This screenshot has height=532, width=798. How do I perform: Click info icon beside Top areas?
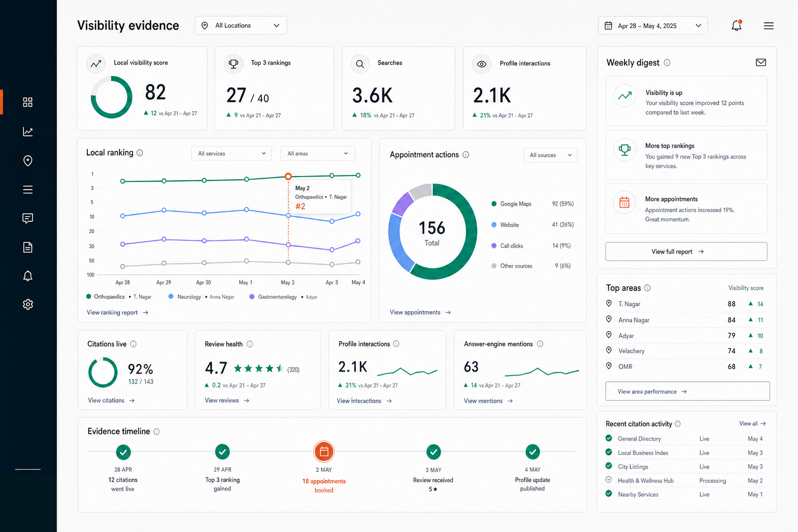(x=647, y=288)
